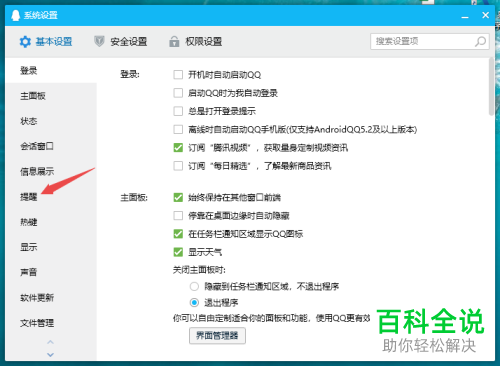
Task: Click the magnifier search icon
Action: point(480,41)
